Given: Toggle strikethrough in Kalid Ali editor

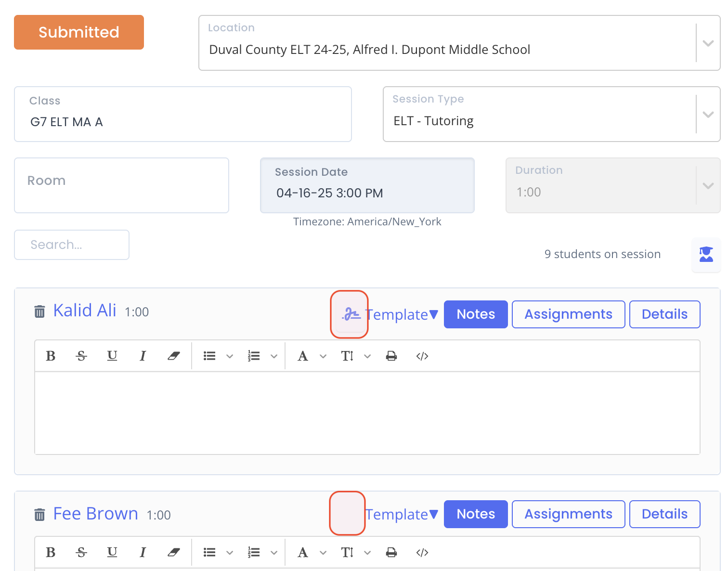Looking at the screenshot, I should pyautogui.click(x=81, y=356).
